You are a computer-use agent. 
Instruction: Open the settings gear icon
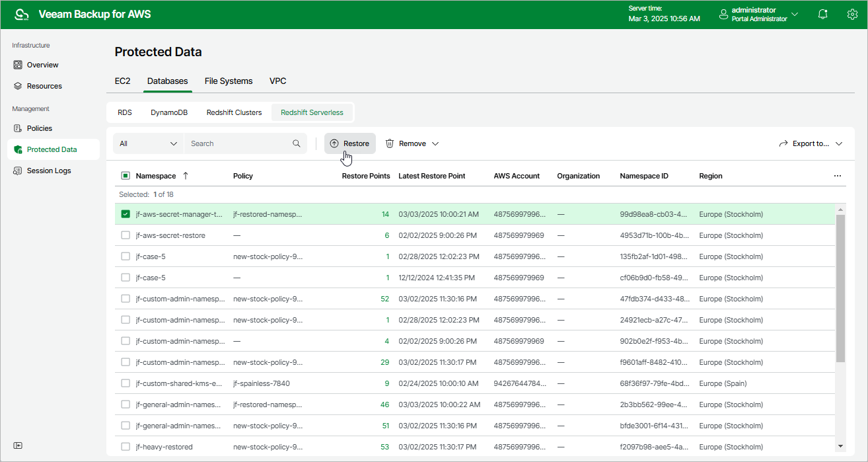tap(852, 15)
